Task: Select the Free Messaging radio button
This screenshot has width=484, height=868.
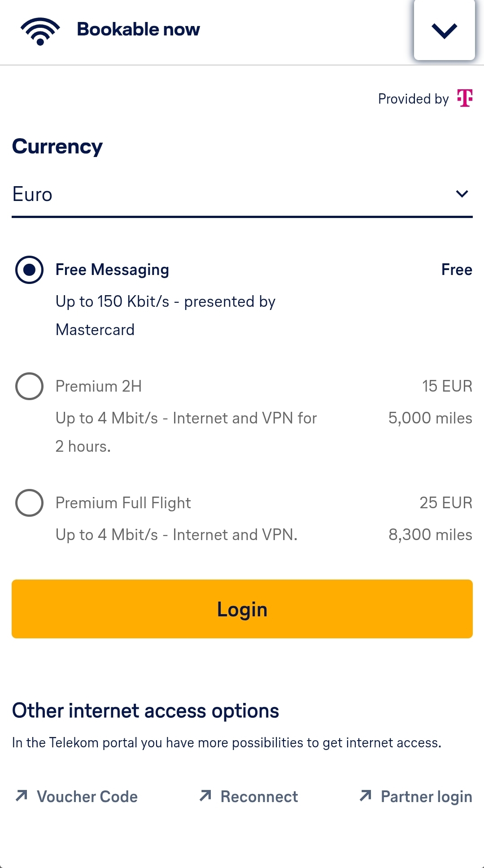Action: click(30, 270)
